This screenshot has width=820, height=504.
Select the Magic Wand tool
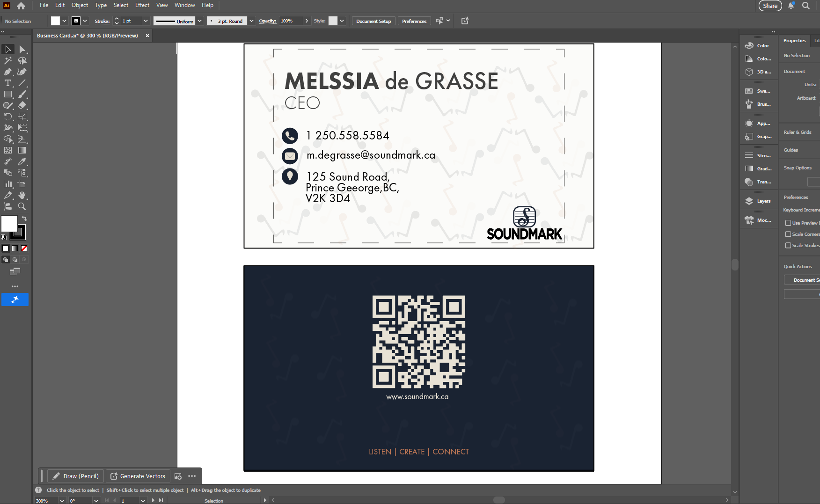pos(8,60)
